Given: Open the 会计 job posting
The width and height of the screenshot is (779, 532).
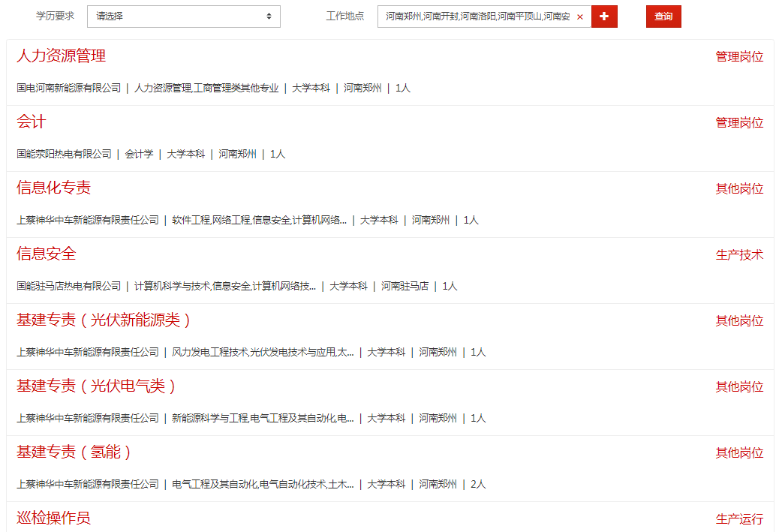Looking at the screenshot, I should point(32,122).
